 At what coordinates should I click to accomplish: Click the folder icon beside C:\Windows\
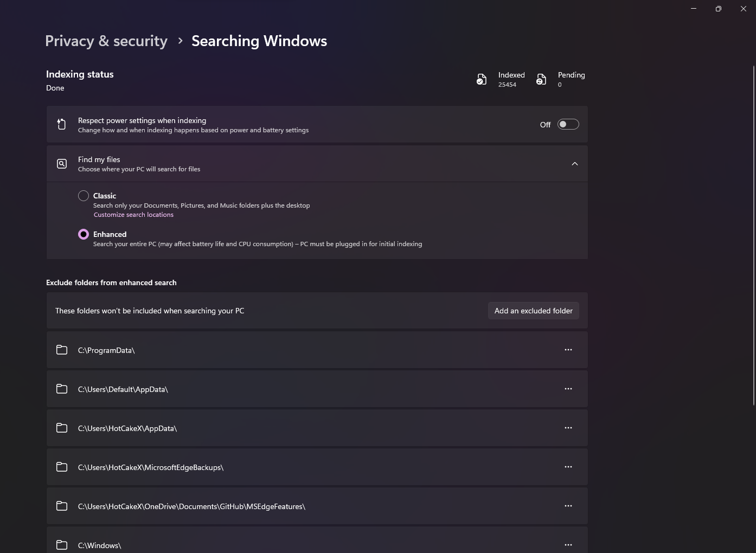[61, 544]
